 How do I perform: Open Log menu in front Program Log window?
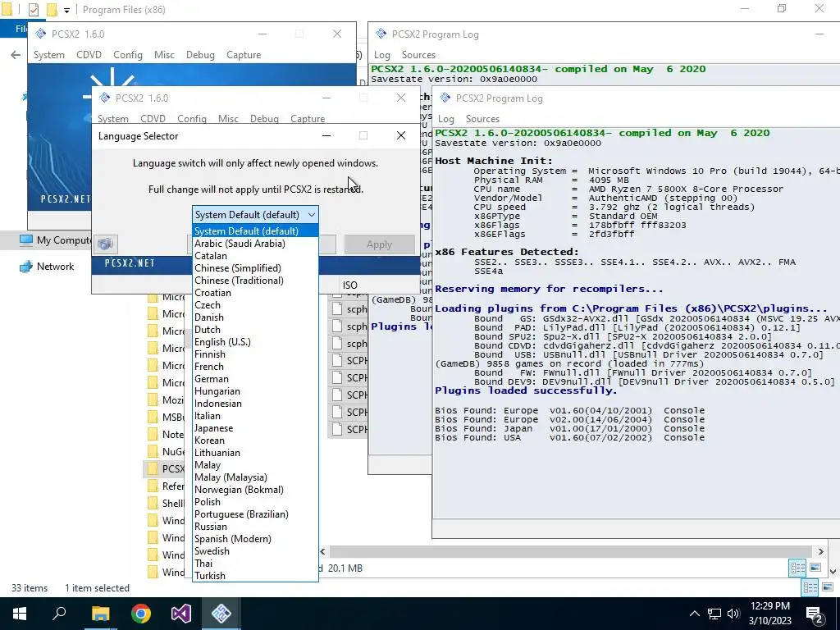445,119
